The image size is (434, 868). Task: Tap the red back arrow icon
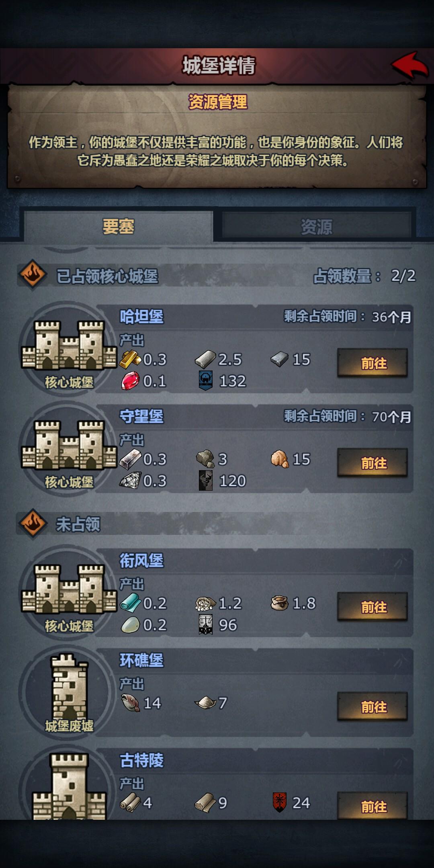[410, 65]
